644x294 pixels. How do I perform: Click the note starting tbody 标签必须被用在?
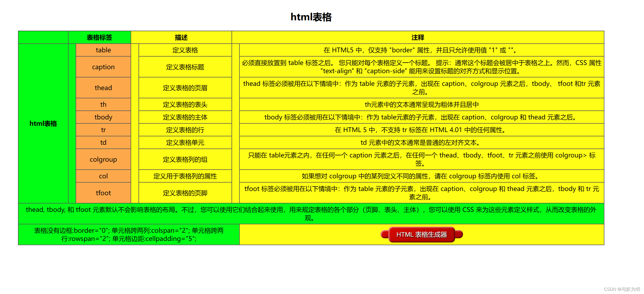422,117
